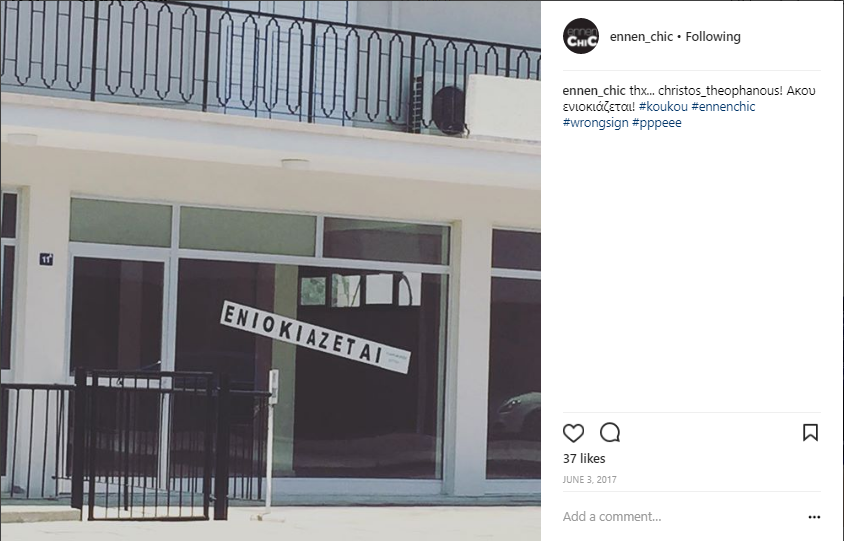Open the #koukou hashtag
The height and width of the screenshot is (541, 844).
663,107
